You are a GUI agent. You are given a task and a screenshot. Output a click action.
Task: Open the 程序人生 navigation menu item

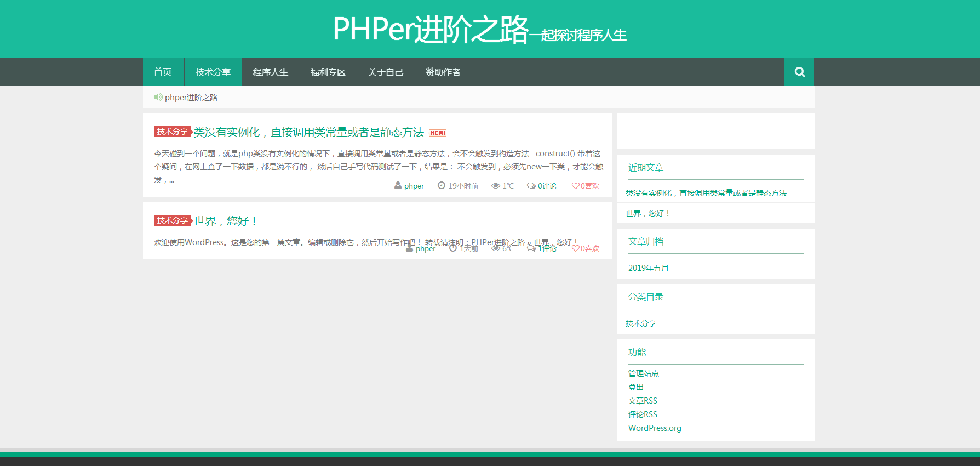click(x=271, y=72)
